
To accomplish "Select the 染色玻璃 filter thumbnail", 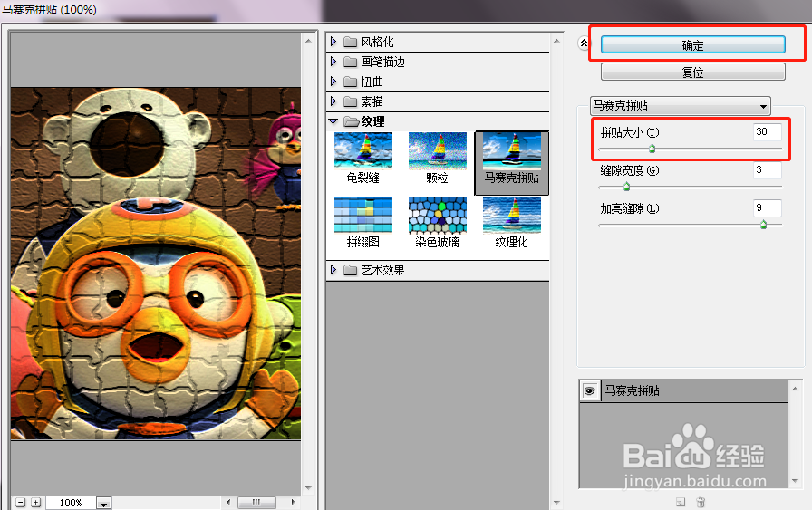I will 437,223.
